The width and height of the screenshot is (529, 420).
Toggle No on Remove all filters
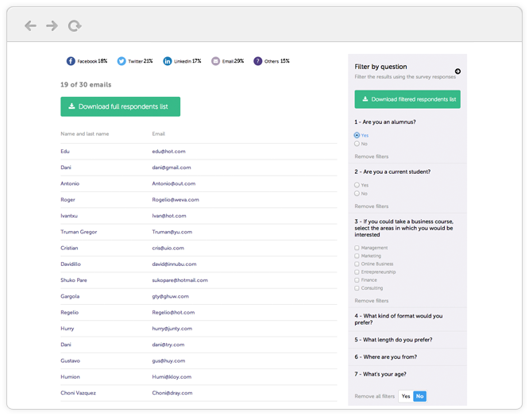[x=419, y=396]
